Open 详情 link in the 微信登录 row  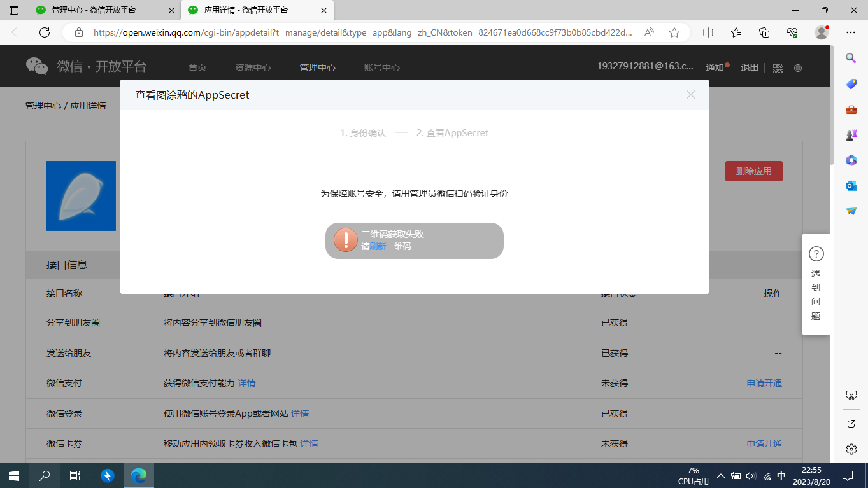coord(300,414)
